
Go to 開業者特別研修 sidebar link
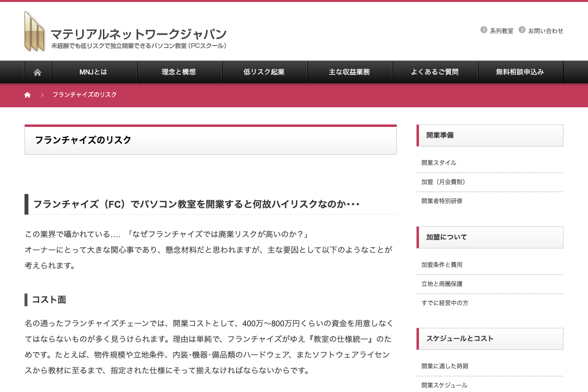tap(442, 201)
